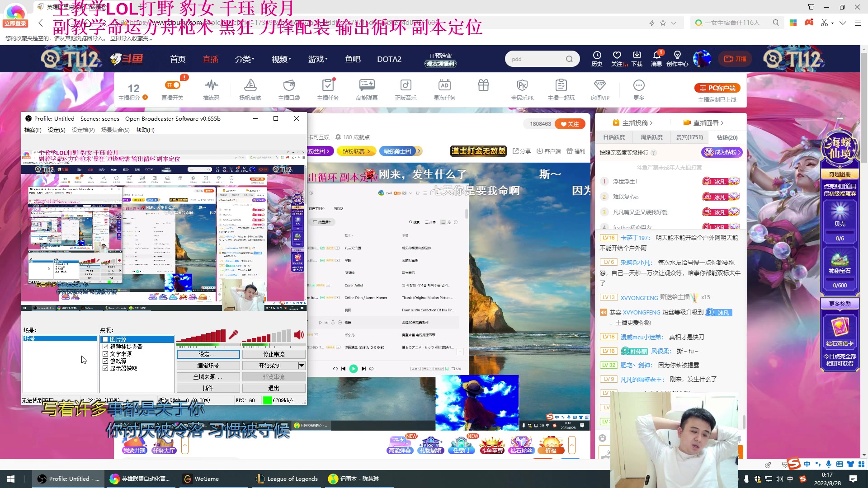Viewport: 868px width, 488px height.
Task: Expand 直播回看 chevron link
Action: point(703,123)
